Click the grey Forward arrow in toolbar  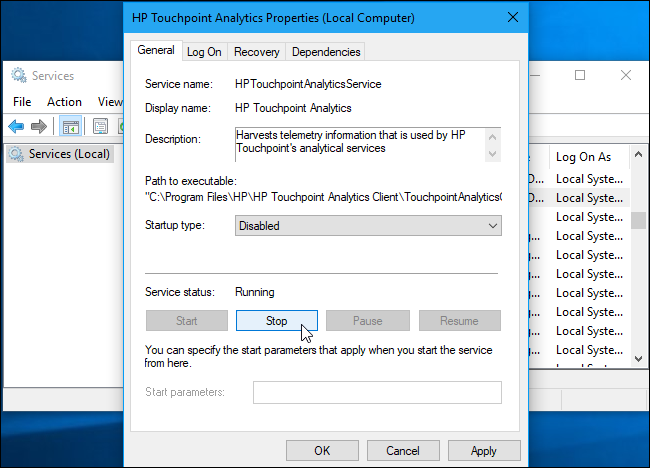pos(39,126)
